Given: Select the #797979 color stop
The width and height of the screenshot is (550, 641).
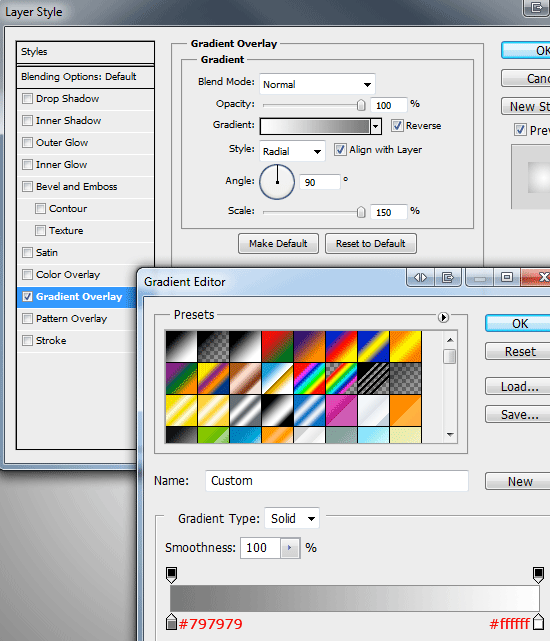Looking at the screenshot, I should [172, 622].
